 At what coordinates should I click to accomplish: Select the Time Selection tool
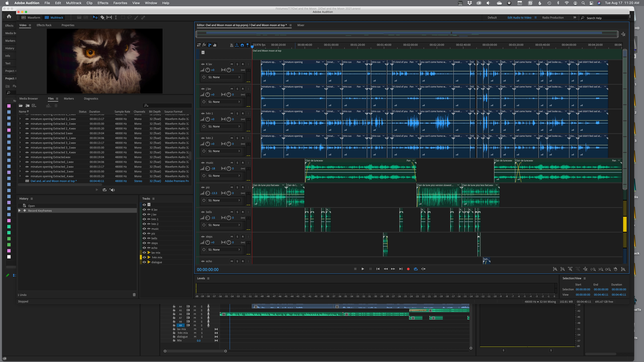[x=116, y=17]
